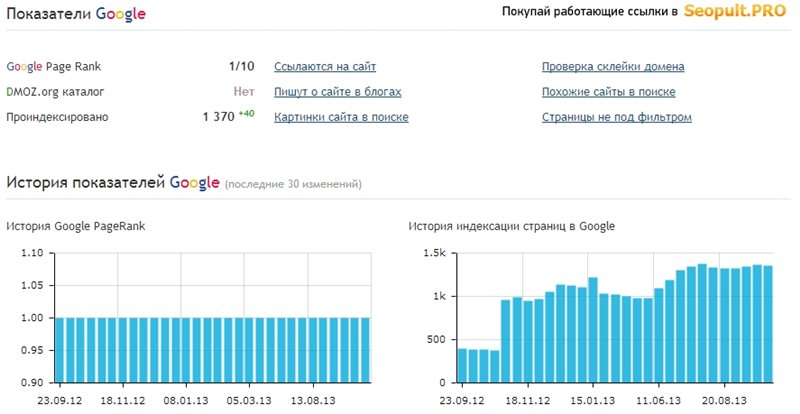Image resolution: width=800 pixels, height=414 pixels.
Task: Click the first bar of PageRank chart
Action: pyautogui.click(x=60, y=350)
